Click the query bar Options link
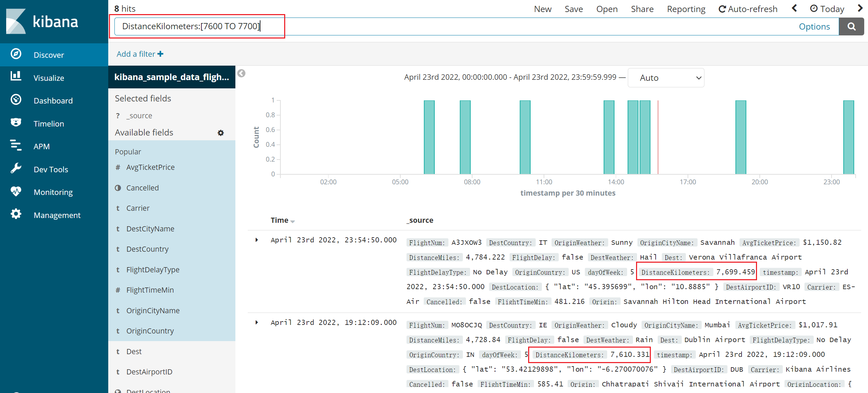 pos(814,26)
